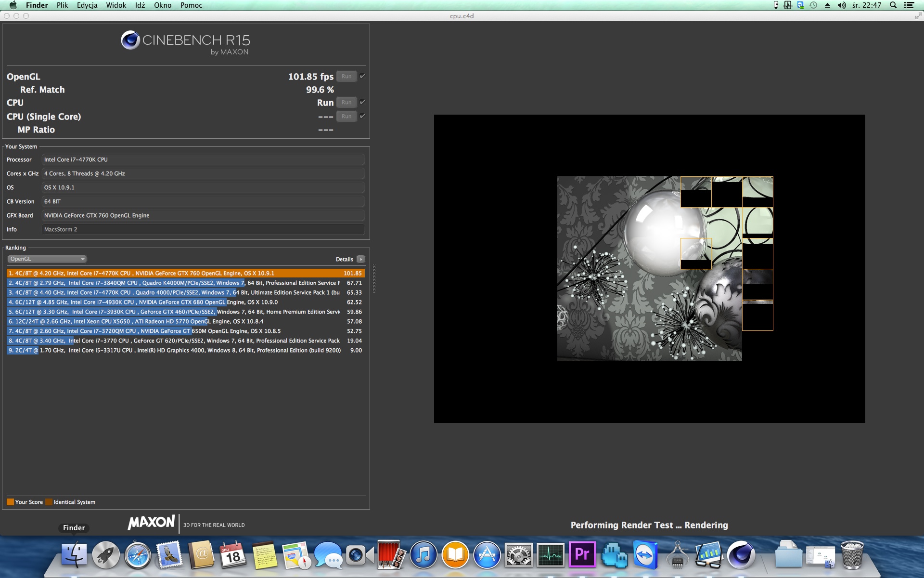Open the Plik menu
924x578 pixels.
pos(62,5)
